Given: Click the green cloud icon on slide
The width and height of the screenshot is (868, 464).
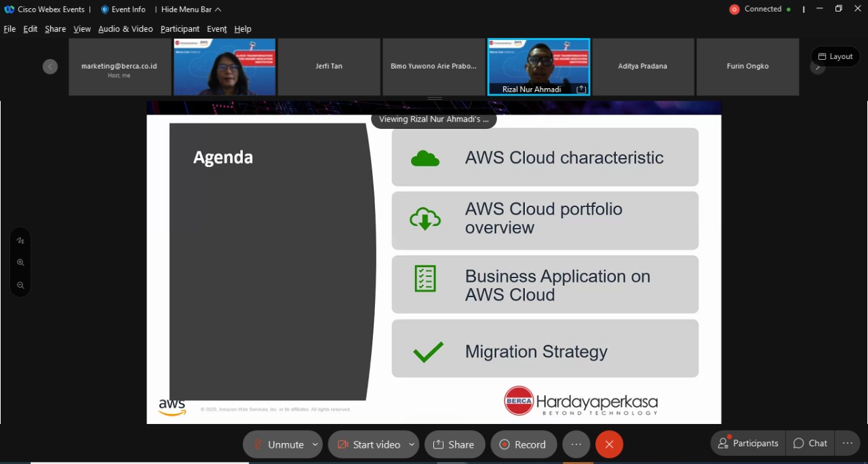Looking at the screenshot, I should click(425, 159).
